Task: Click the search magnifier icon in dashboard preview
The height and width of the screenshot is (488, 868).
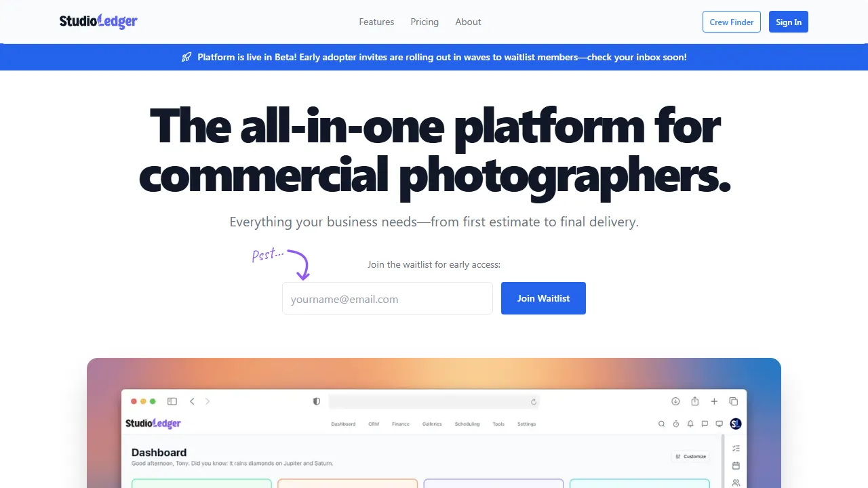Action: coord(662,424)
